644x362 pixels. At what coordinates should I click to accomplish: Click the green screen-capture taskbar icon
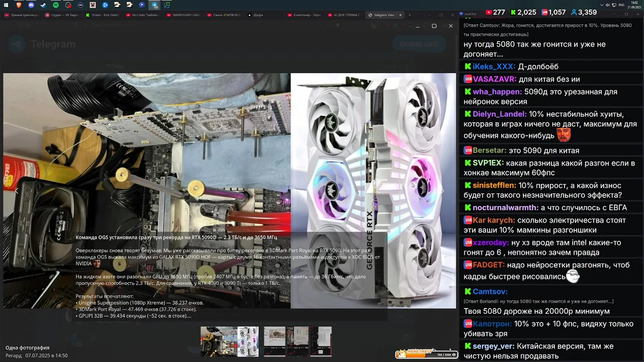(x=167, y=5)
